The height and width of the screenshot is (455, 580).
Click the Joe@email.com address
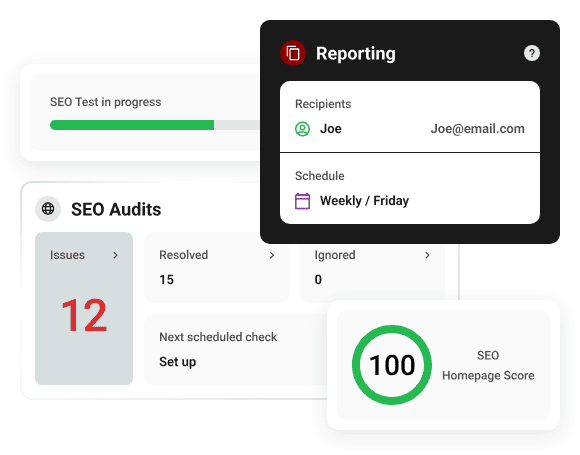tap(478, 129)
